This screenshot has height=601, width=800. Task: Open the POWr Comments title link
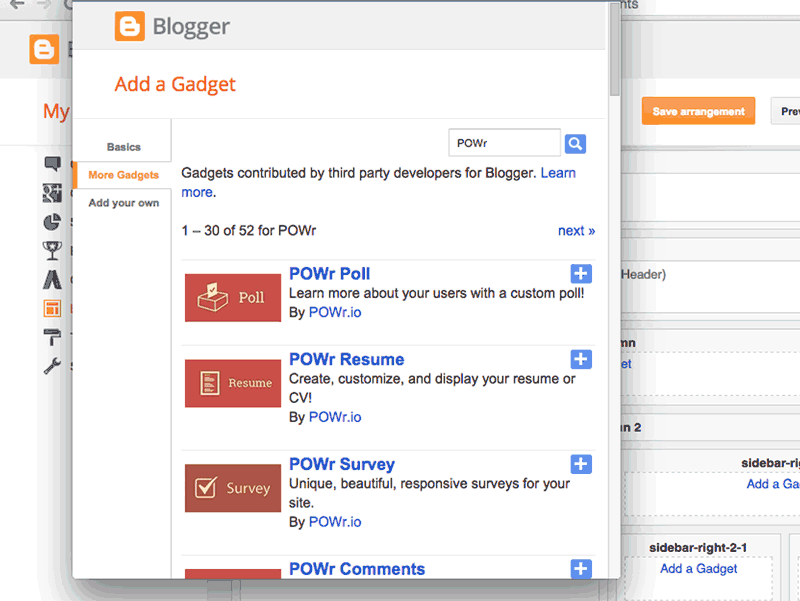click(357, 569)
